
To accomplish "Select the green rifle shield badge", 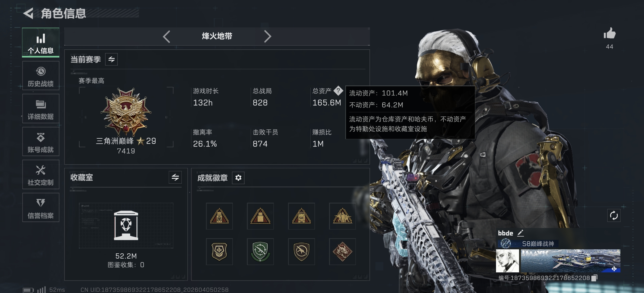I will (x=260, y=251).
